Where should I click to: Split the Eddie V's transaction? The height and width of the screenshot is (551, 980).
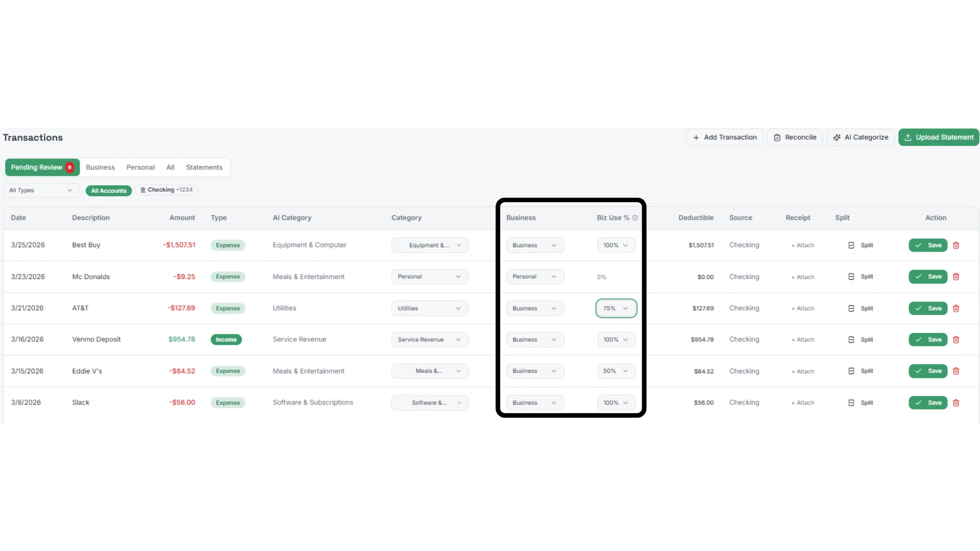[861, 371]
